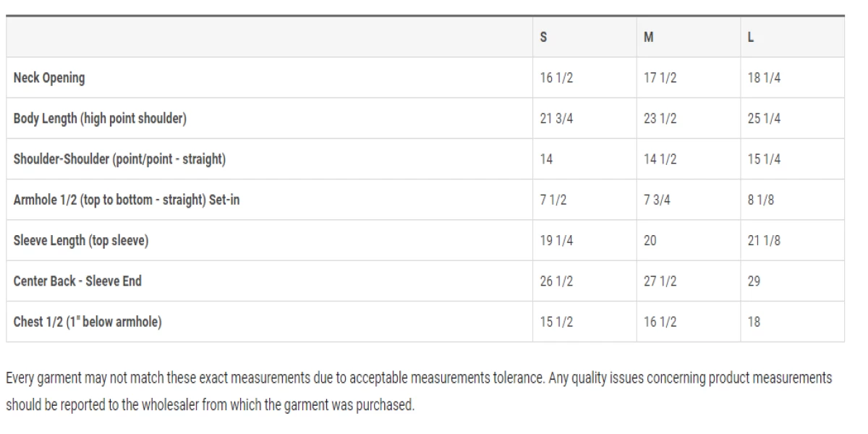Click Neck Opening value for size L
This screenshot has height=434, width=868.
764,78
